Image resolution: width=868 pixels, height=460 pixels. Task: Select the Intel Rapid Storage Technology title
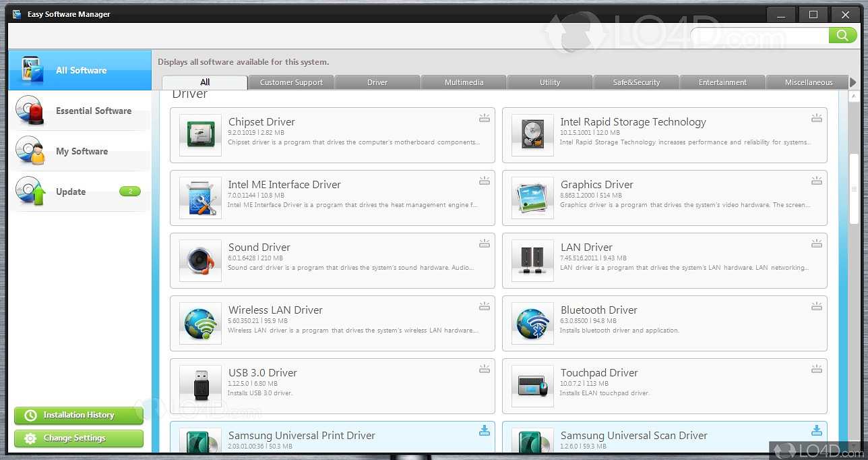[x=633, y=122]
